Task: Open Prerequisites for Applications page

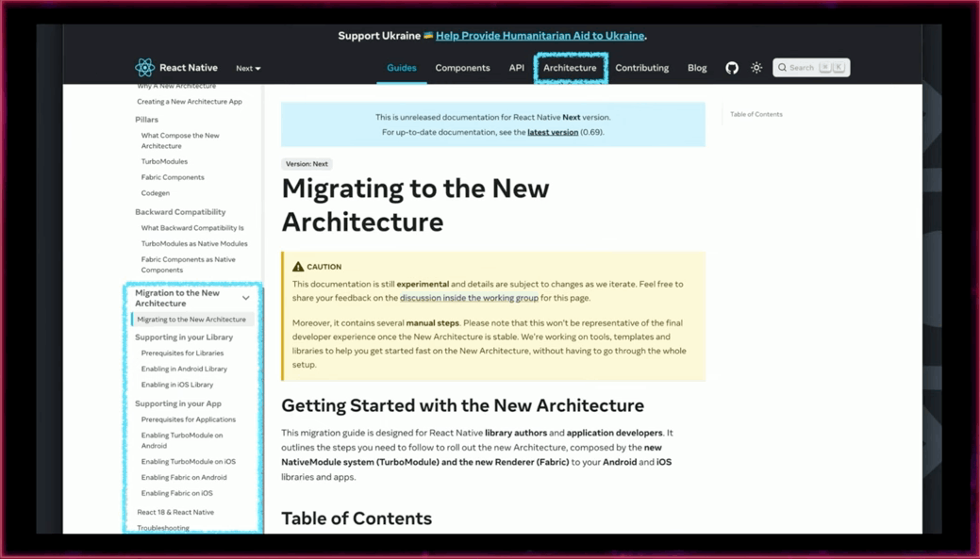Action: click(x=188, y=419)
